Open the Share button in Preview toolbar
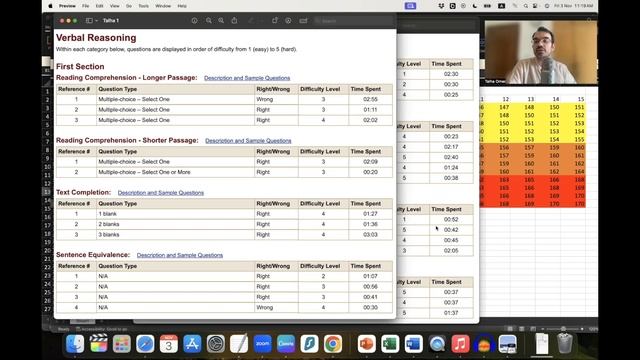The width and height of the screenshot is (640, 360). pyautogui.click(x=234, y=20)
